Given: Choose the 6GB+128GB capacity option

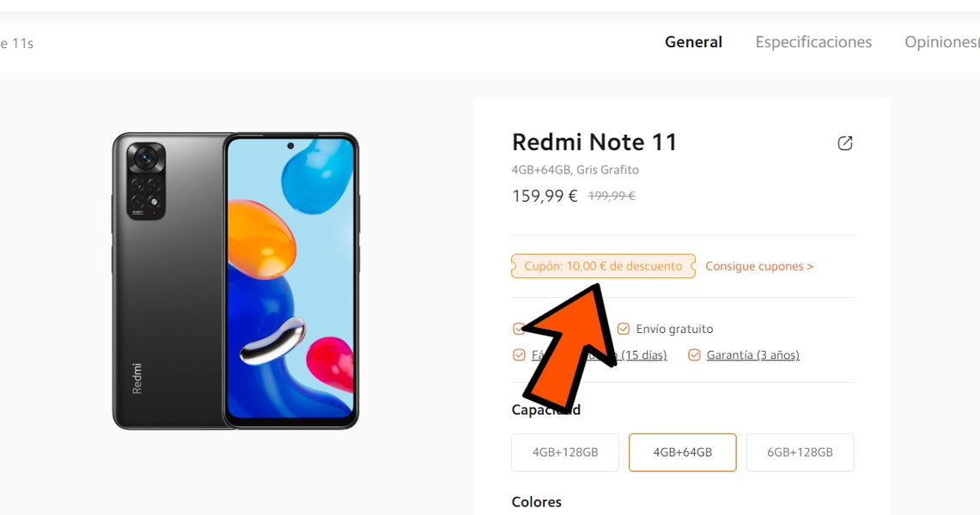Looking at the screenshot, I should [800, 452].
